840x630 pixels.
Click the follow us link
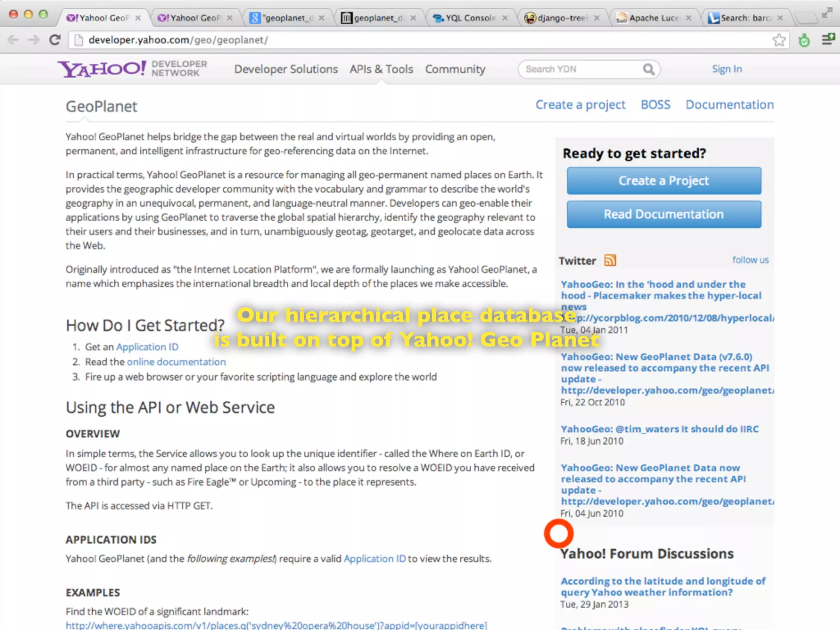[x=750, y=260]
